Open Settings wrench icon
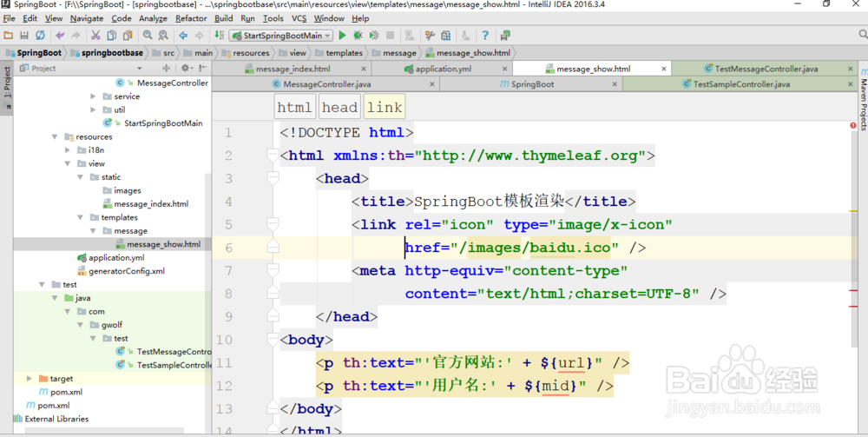Screen dimensions: 868x437 point(430,36)
